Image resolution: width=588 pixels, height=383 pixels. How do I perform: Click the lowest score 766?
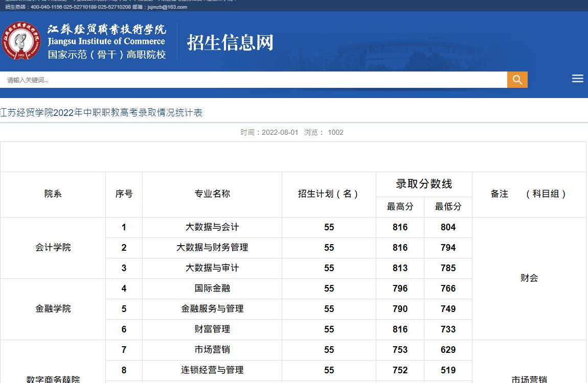pyautogui.click(x=448, y=289)
